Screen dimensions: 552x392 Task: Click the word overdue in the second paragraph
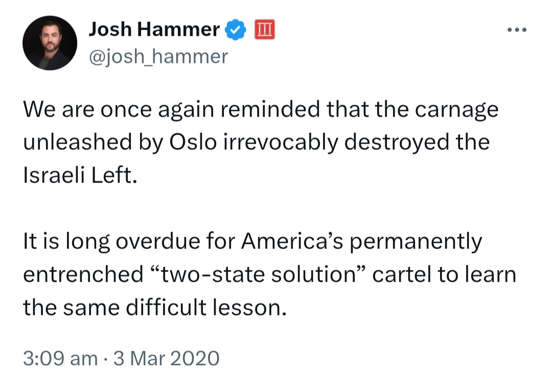click(158, 241)
